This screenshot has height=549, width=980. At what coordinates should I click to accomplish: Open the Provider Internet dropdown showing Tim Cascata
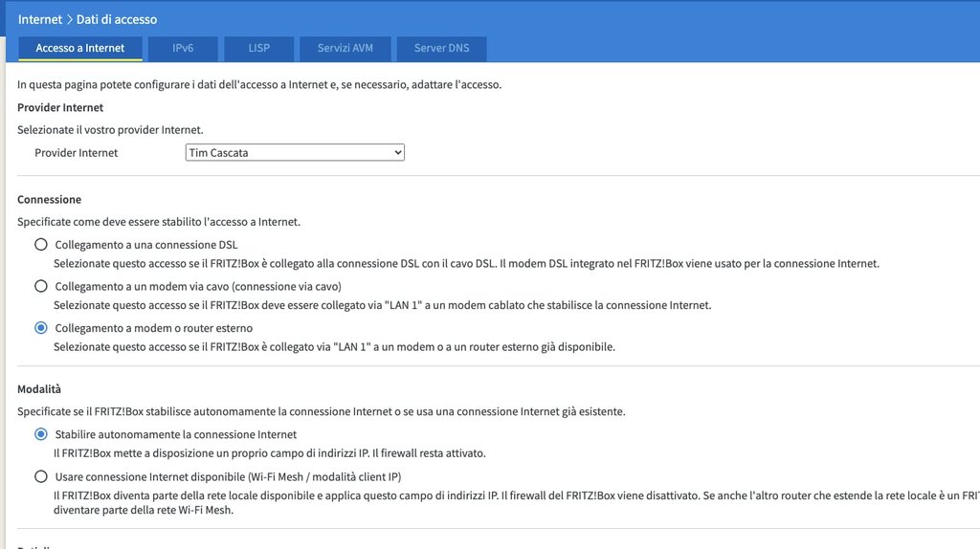click(295, 153)
